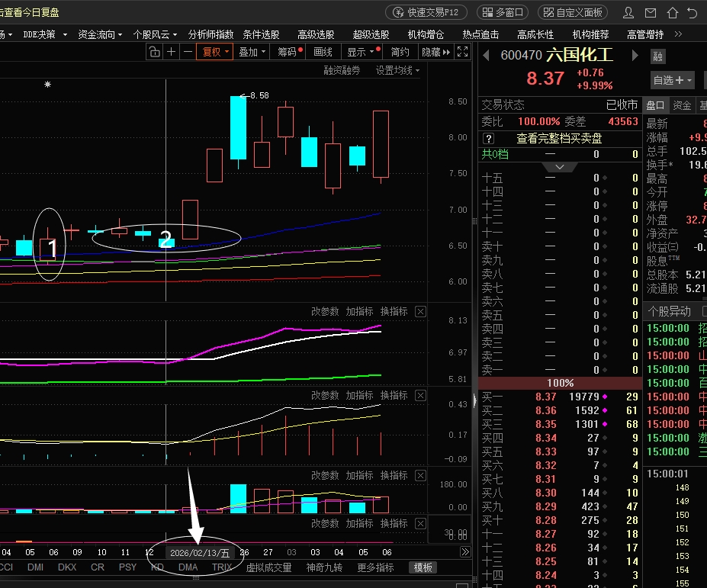Select 神奇九转 indicator tab

coord(325,567)
